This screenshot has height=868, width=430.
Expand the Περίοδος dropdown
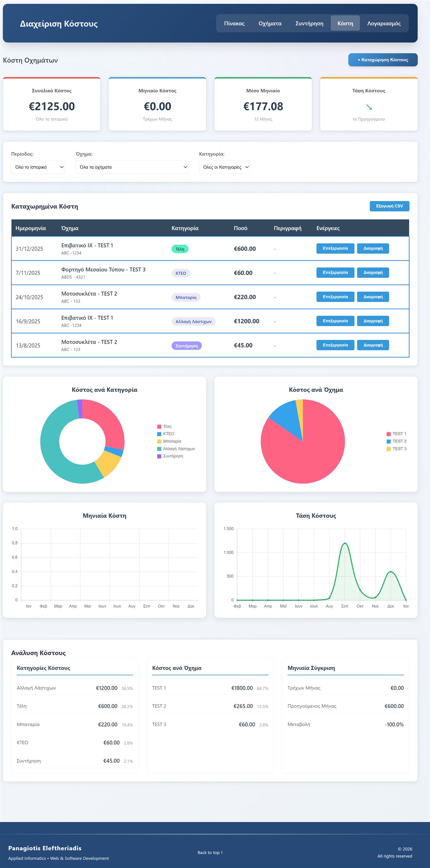point(38,167)
